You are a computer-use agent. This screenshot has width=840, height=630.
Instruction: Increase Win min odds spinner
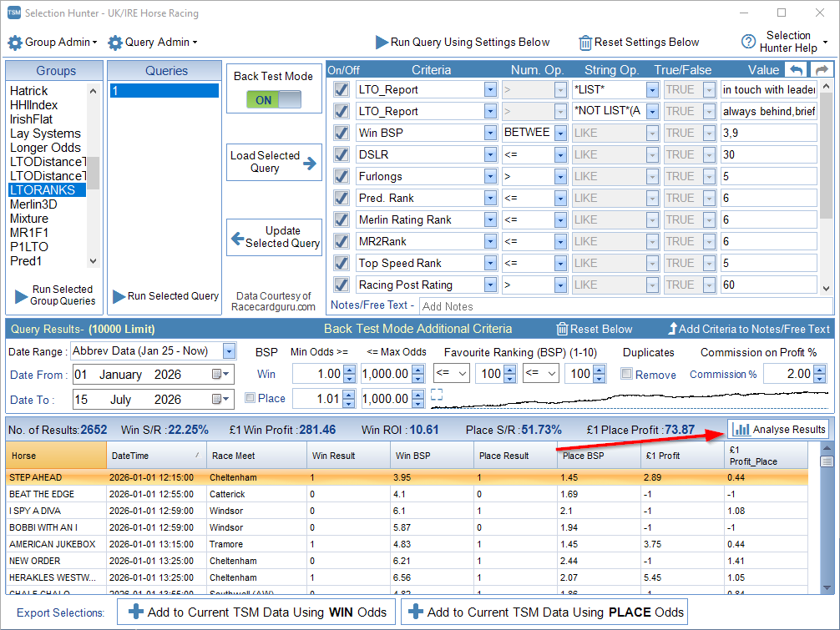coord(349,370)
